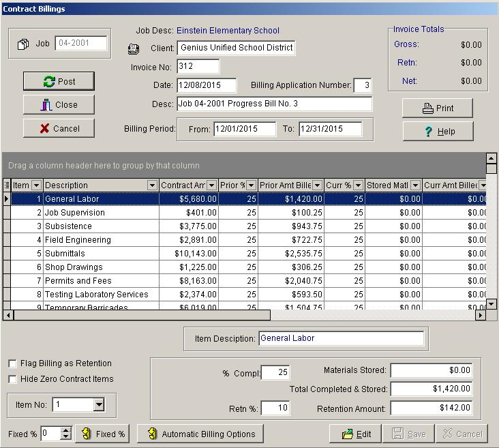Screen dimensions: 499x448
Task: Click the Edit button
Action: point(355,434)
